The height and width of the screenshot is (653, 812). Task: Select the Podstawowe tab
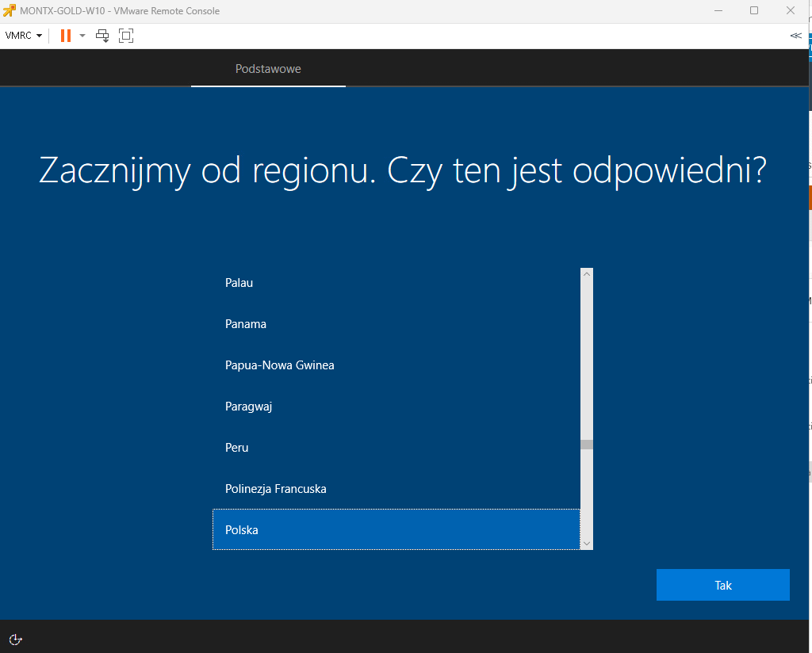(268, 69)
